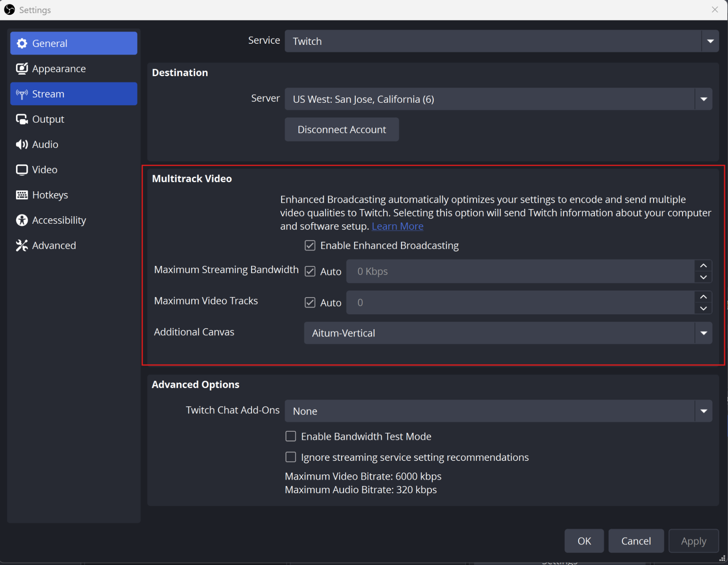Select the Accessibility person icon
Screen dimensions: 728x565
pyautogui.click(x=22, y=220)
